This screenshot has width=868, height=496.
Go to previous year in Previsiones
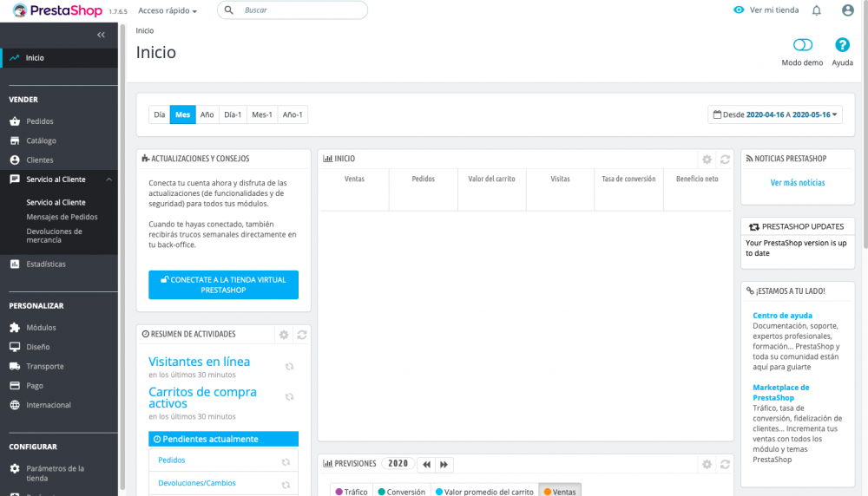point(426,465)
